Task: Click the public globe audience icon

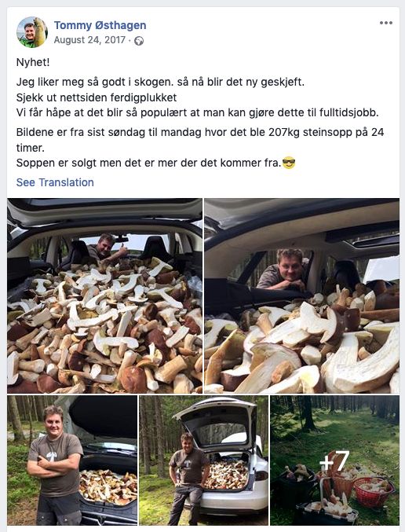Action: [139, 41]
